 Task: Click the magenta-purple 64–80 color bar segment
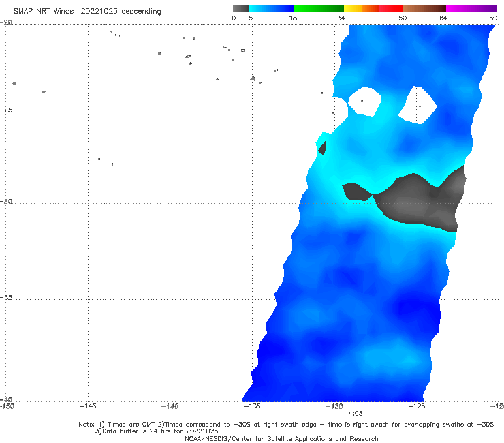(471, 8)
